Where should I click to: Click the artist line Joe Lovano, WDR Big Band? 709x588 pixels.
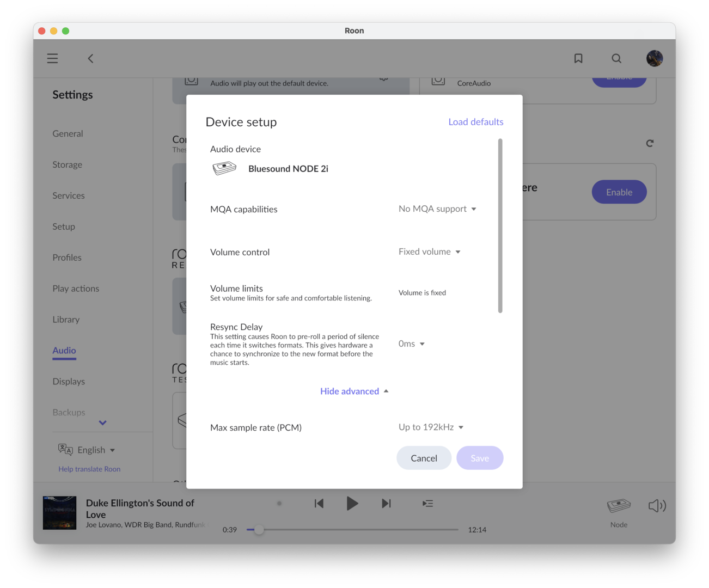click(x=146, y=525)
